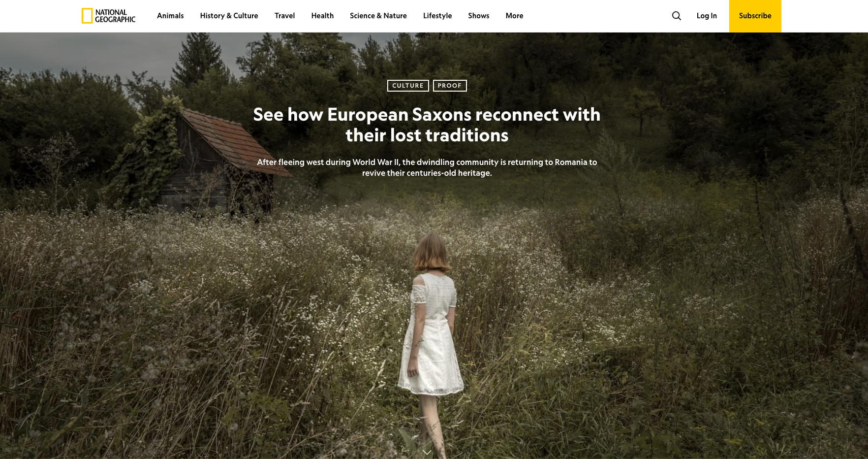
Task: Click the article subtitle about Romania
Action: pyautogui.click(x=427, y=167)
